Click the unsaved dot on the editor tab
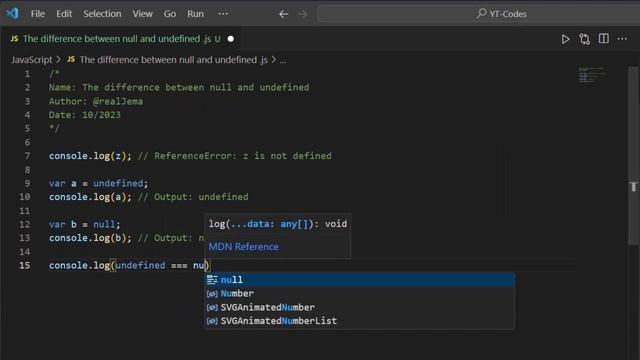The width and height of the screenshot is (640, 360). pyautogui.click(x=231, y=39)
